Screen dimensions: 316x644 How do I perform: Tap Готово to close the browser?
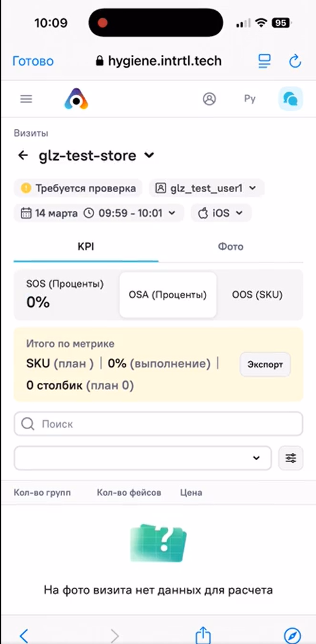[33, 61]
